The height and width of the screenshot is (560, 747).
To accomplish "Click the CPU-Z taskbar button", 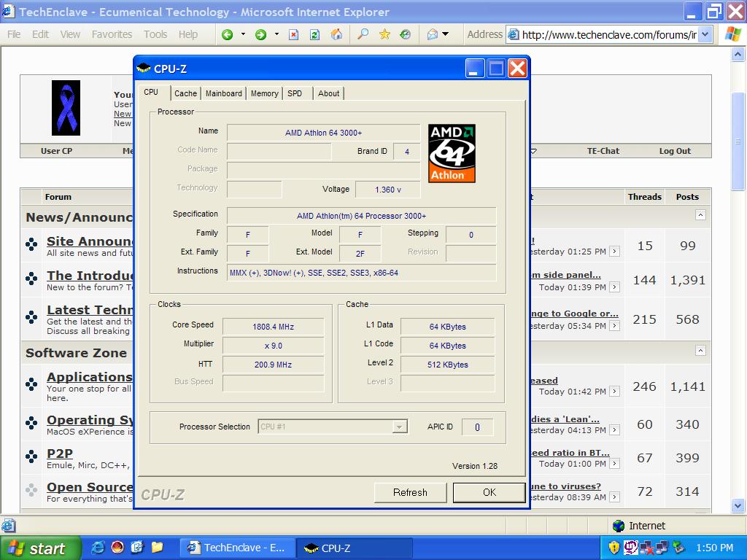I will (x=354, y=548).
